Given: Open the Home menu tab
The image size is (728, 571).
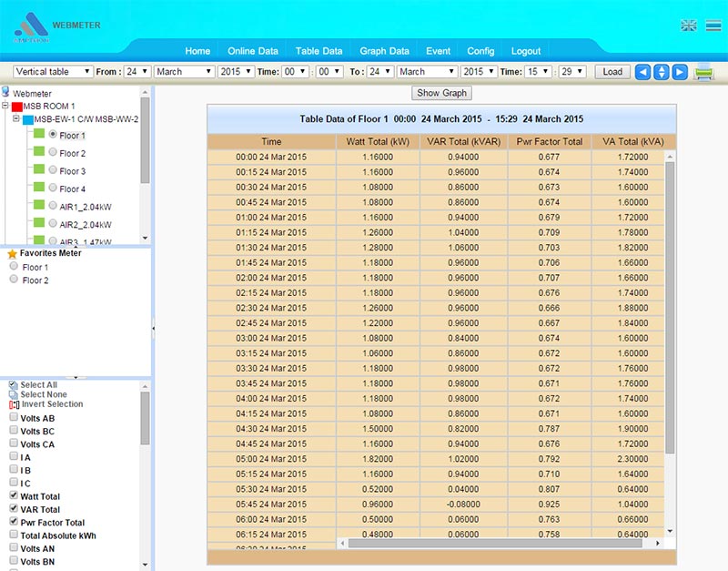Looking at the screenshot, I should click(197, 51).
